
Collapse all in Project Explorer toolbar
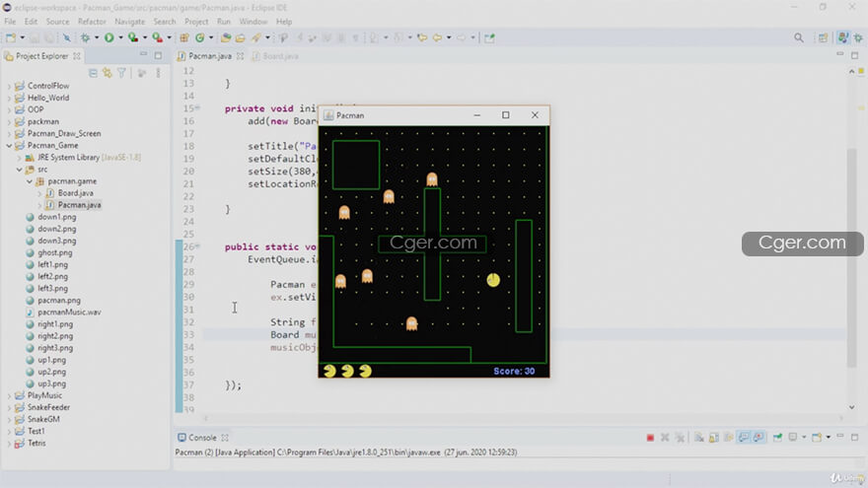(93, 73)
